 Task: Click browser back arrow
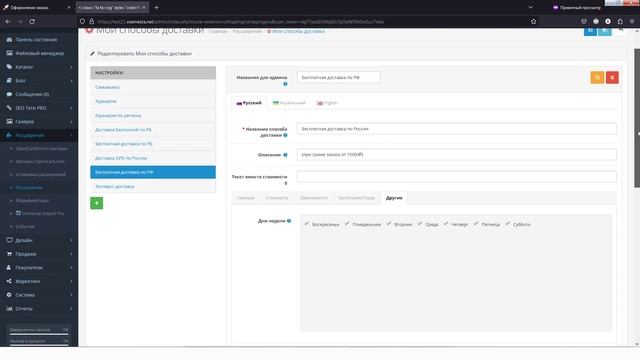(x=8, y=21)
